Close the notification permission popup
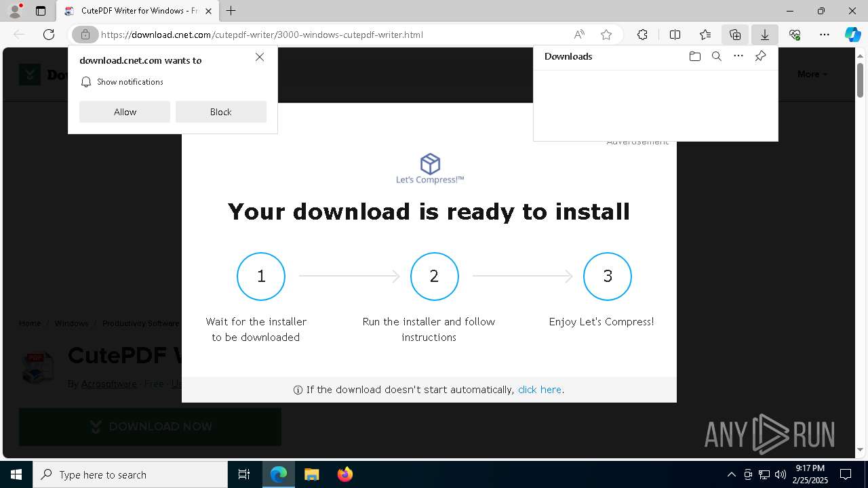The width and height of the screenshot is (868, 488). [x=260, y=57]
